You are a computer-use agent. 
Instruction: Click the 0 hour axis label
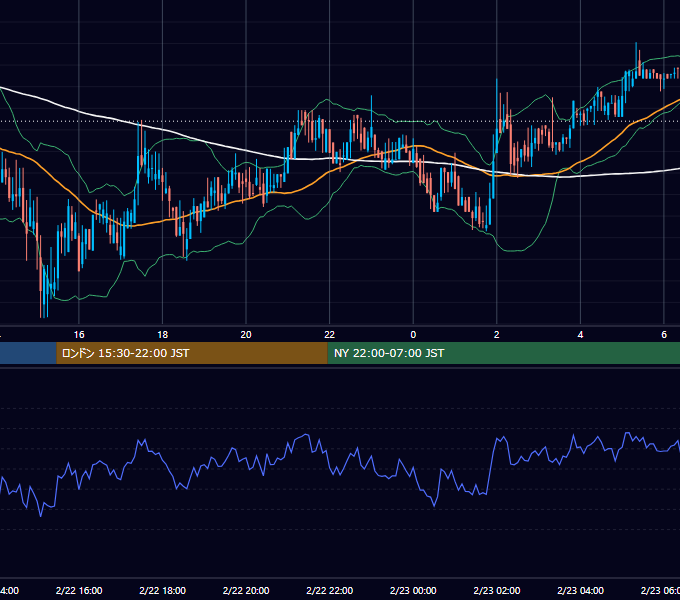pyautogui.click(x=413, y=335)
